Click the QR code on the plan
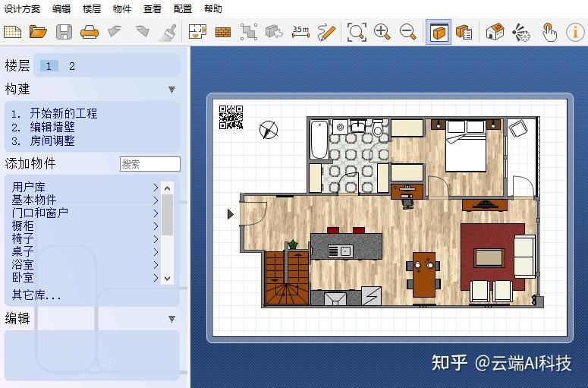Viewport: 588px width, 388px height. pos(231,117)
